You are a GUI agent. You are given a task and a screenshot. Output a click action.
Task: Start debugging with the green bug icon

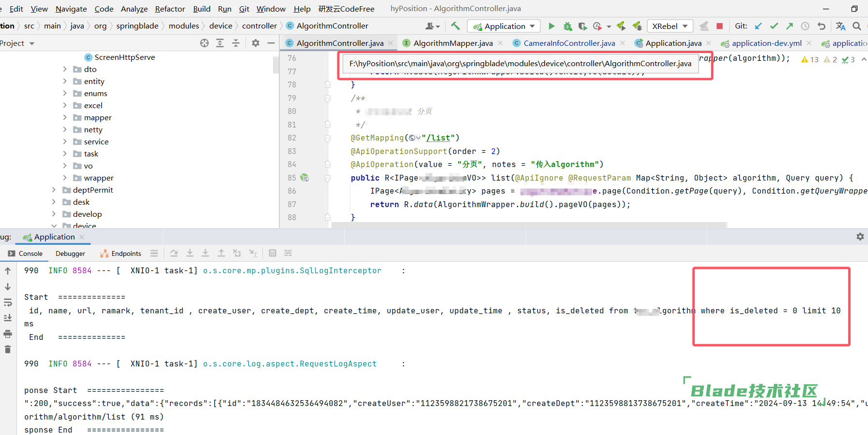pos(567,26)
